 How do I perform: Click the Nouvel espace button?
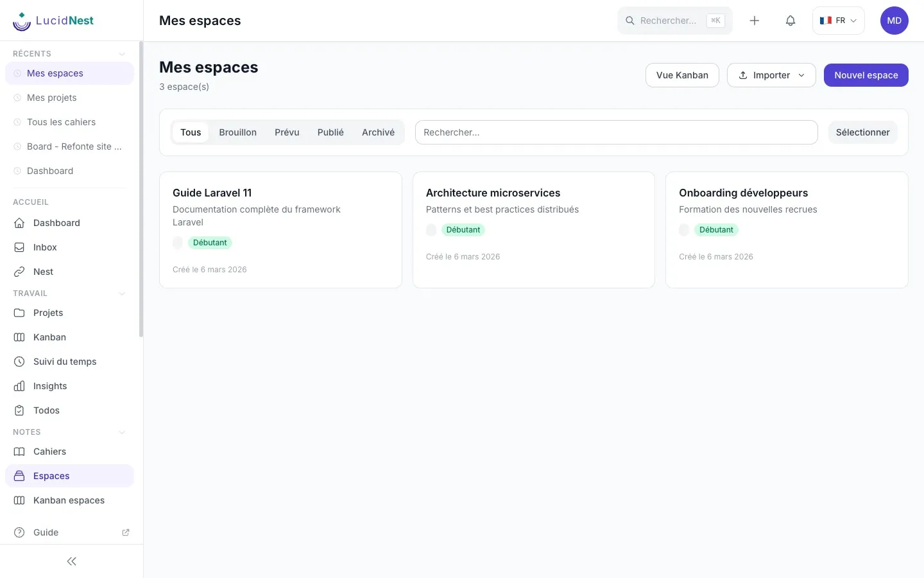click(866, 75)
